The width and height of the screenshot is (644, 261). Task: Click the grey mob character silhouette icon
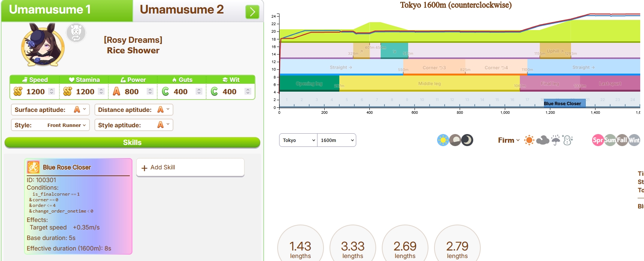click(x=76, y=33)
